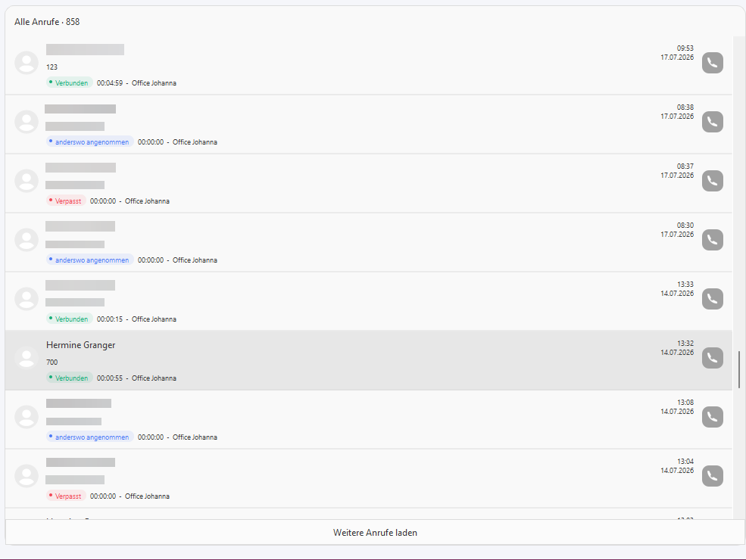This screenshot has width=746, height=560.
Task: Call back the 09:53 call entry
Action: tap(712, 63)
